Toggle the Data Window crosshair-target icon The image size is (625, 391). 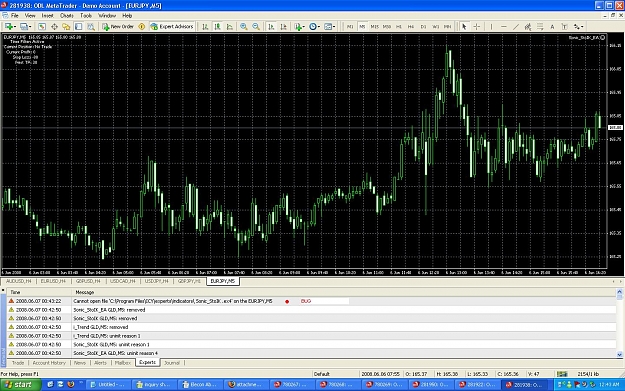pos(54,26)
